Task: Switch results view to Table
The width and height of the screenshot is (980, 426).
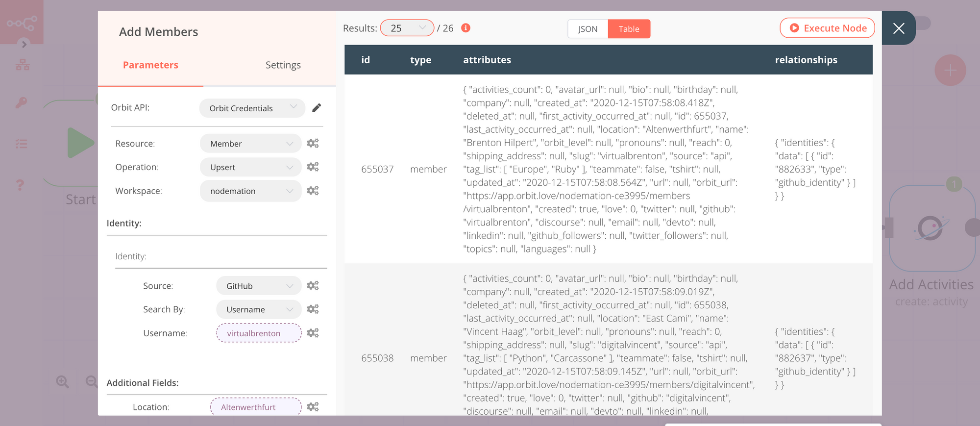Action: tap(629, 29)
